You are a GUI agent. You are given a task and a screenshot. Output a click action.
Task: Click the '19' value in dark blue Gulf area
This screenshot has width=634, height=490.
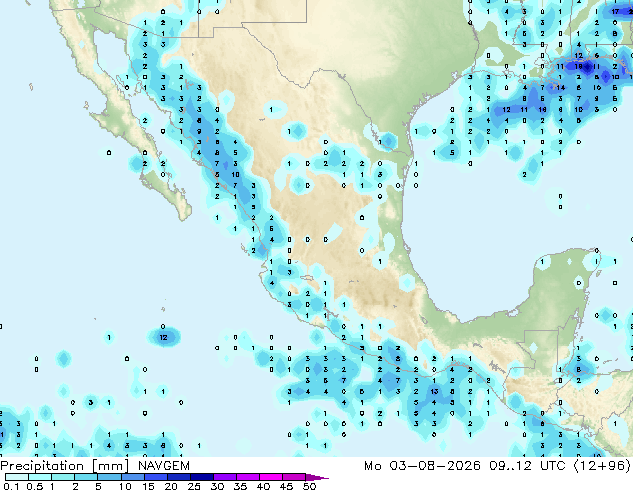coord(579,66)
